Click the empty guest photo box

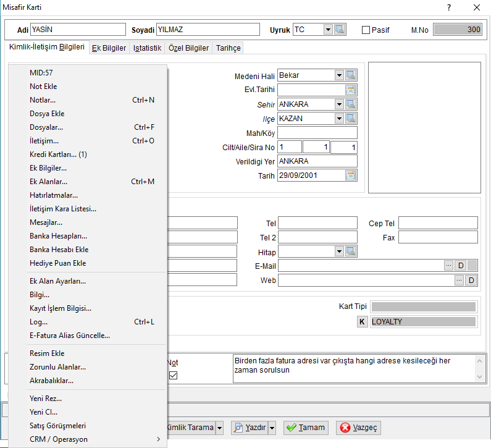tap(425, 127)
